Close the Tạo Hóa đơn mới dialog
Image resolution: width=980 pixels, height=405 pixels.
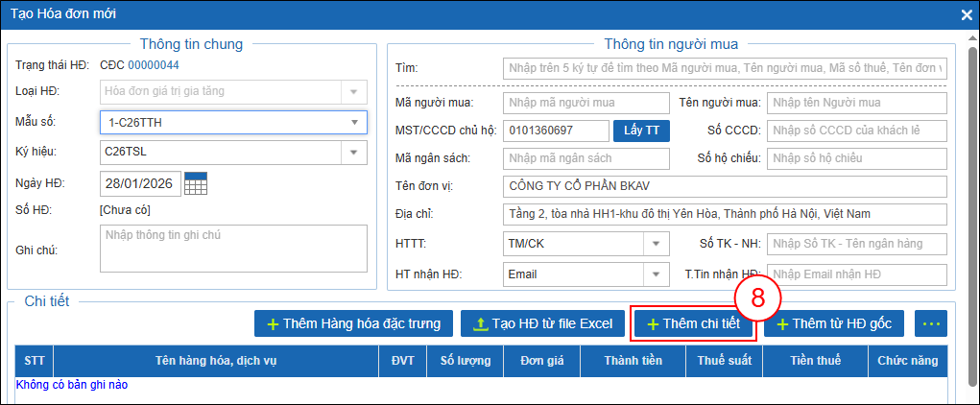967,14
